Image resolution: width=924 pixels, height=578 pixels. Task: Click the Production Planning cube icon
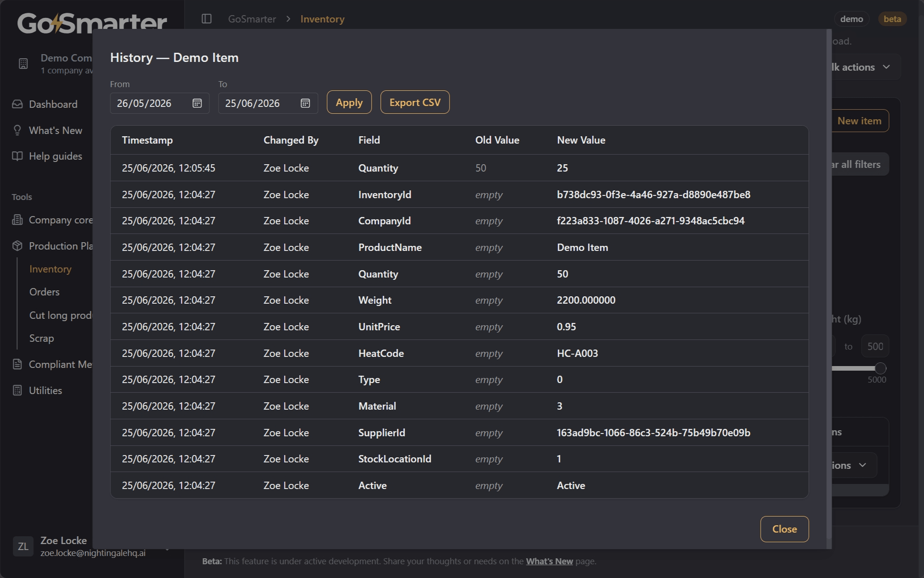(17, 246)
